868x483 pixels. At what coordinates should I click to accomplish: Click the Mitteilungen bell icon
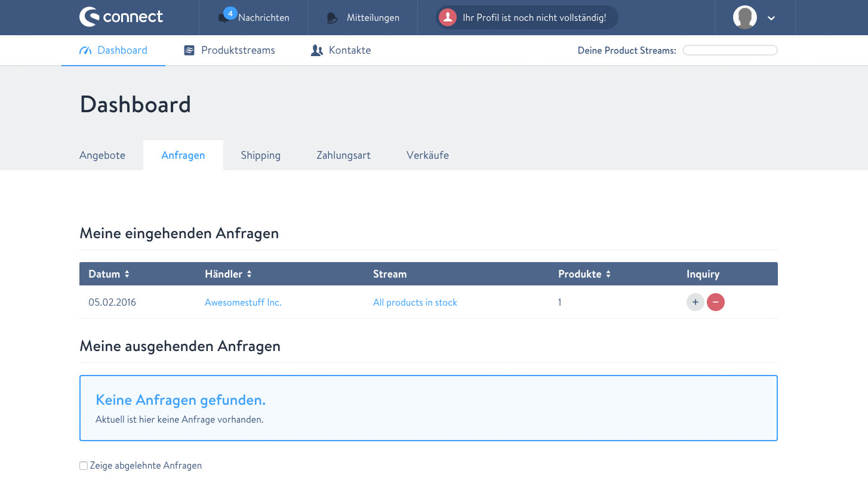tap(332, 18)
